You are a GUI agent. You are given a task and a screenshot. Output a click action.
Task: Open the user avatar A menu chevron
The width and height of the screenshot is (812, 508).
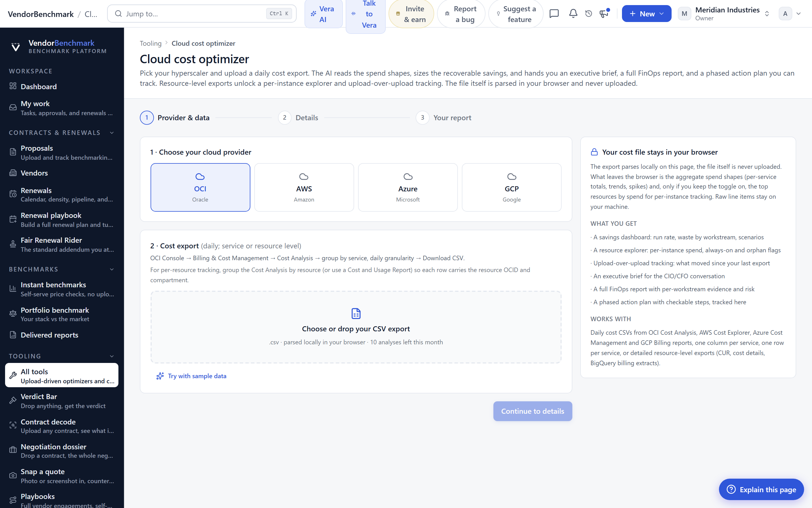tap(798, 14)
